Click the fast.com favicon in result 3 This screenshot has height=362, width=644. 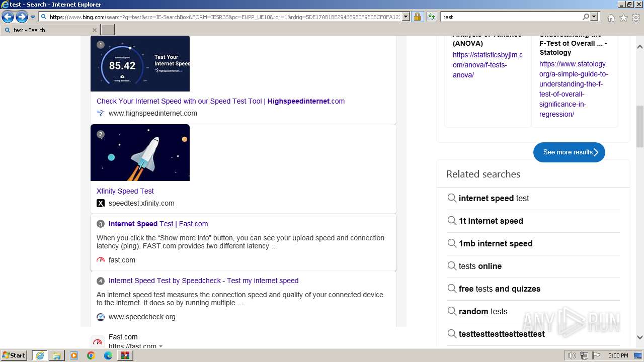click(101, 260)
